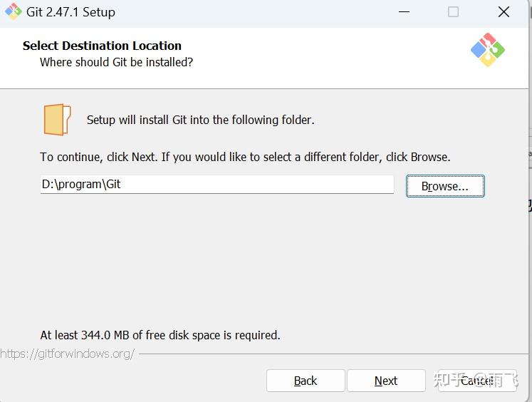Click the maximize window button
The width and height of the screenshot is (532, 402).
pos(453,12)
